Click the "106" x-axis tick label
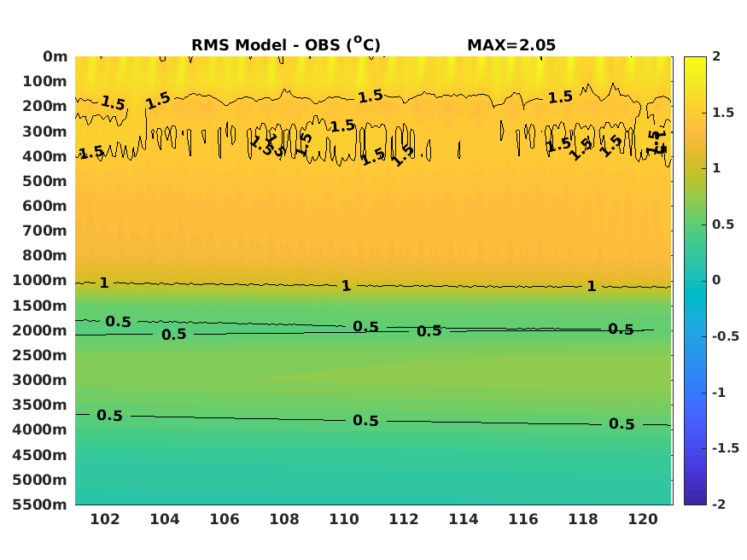The height and width of the screenshot is (560, 747). click(x=225, y=519)
